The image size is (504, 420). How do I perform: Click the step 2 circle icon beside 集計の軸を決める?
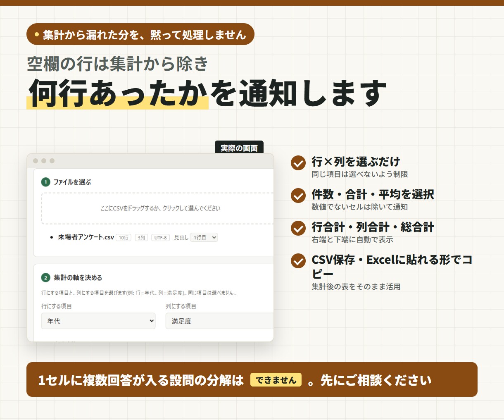tap(46, 278)
